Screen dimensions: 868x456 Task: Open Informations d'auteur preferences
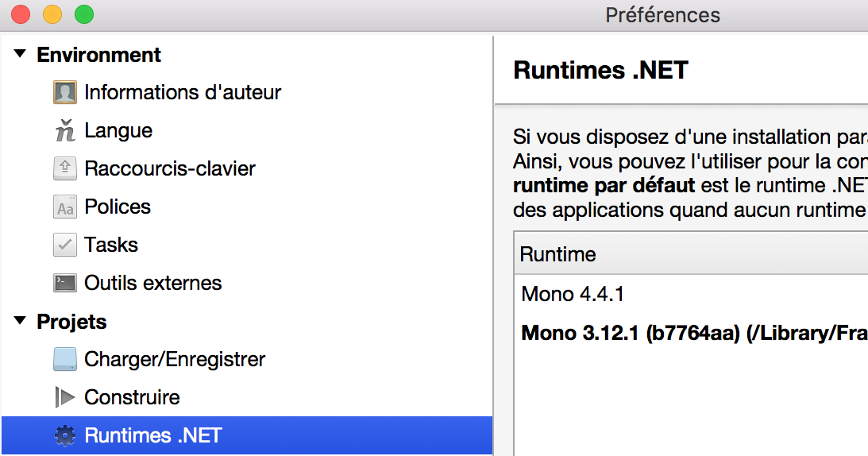pos(183,92)
